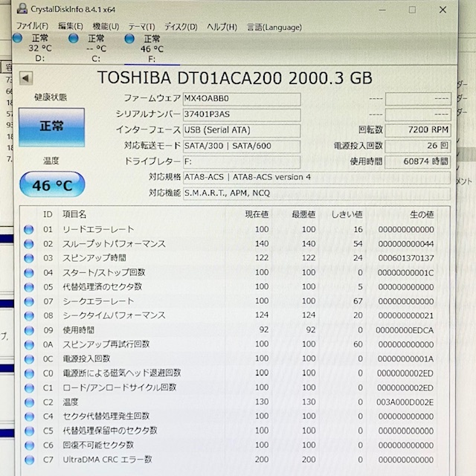Click the CrystalDiskInfo title bar app icon
The height and width of the screenshot is (476, 476).
22,9
